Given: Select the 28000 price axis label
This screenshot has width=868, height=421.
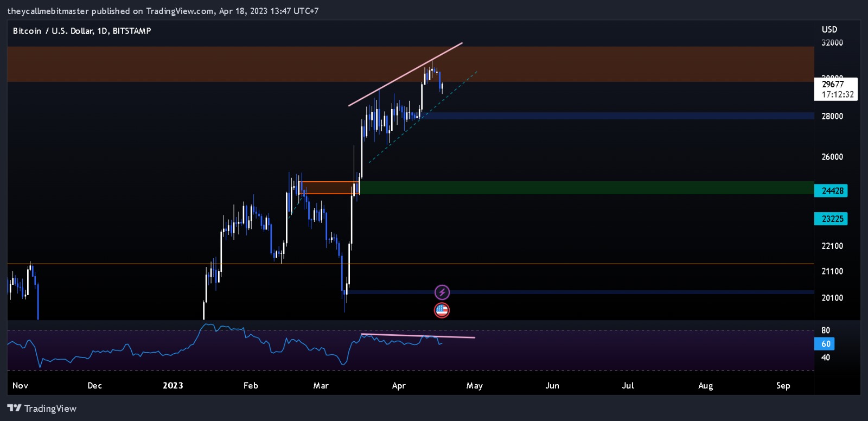Looking at the screenshot, I should pos(832,116).
